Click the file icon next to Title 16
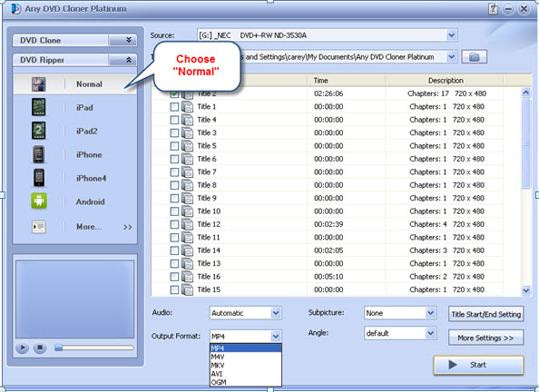539x392 pixels. pyautogui.click(x=187, y=277)
